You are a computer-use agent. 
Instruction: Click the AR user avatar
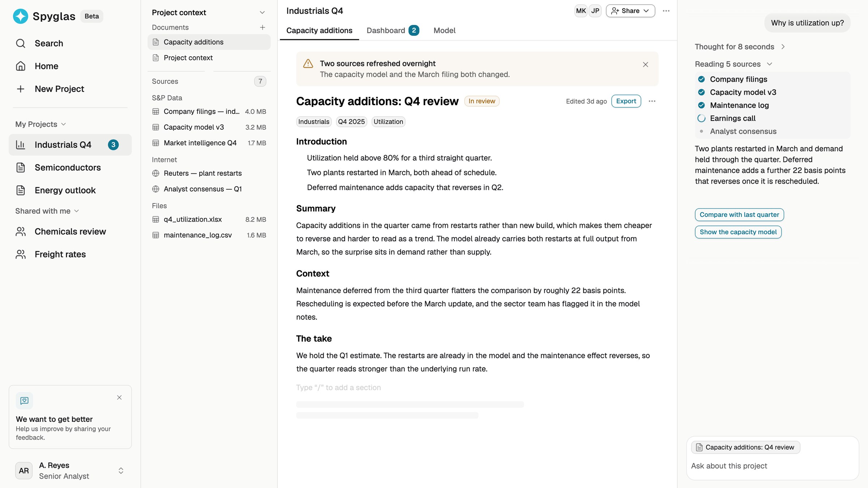pos(24,471)
